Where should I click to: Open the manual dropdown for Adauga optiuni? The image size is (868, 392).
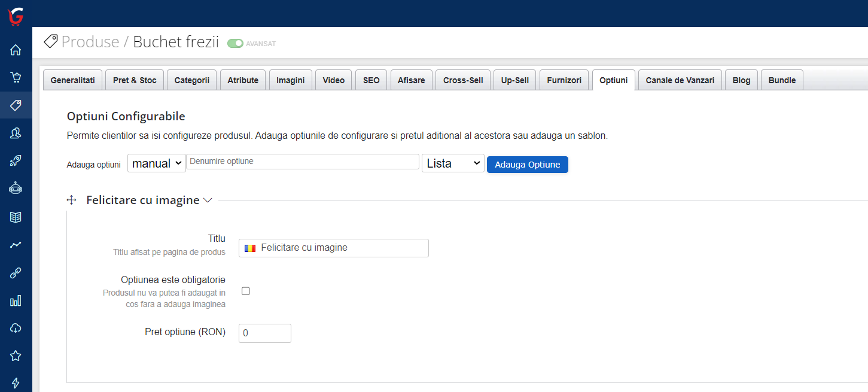tap(156, 162)
